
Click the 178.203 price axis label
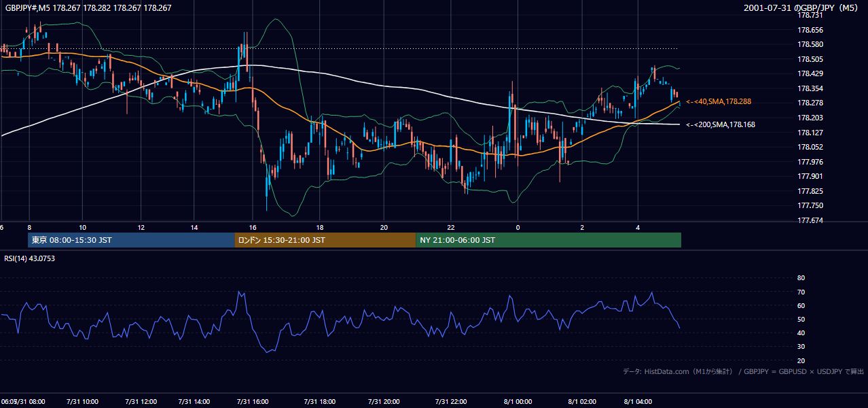click(x=810, y=118)
